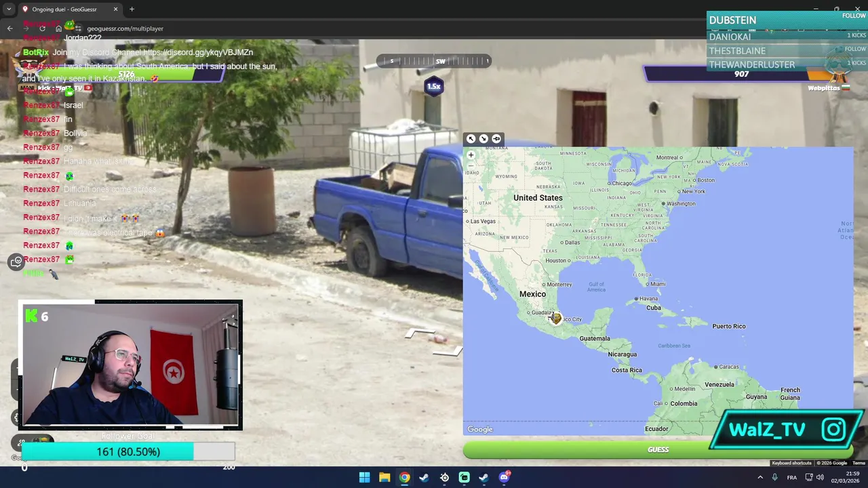The height and width of the screenshot is (488, 868).
Task: Click the guess marker near Mexico City
Action: (x=555, y=317)
